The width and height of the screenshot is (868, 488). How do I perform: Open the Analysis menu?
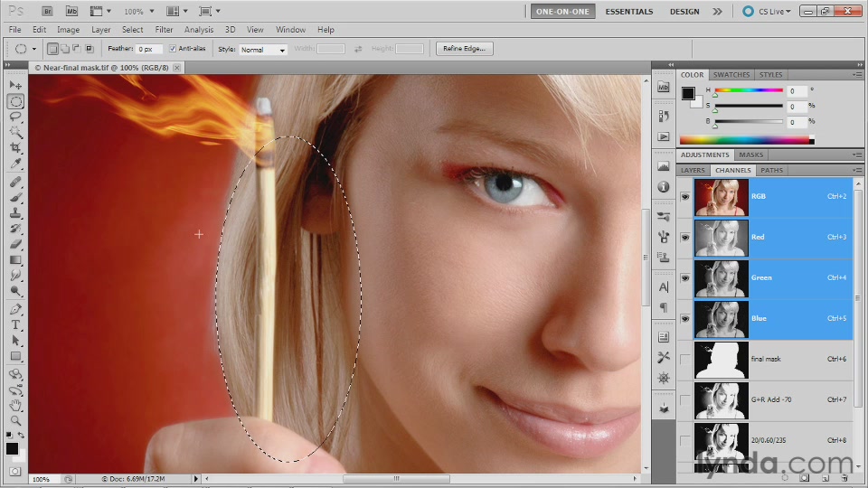coord(199,30)
